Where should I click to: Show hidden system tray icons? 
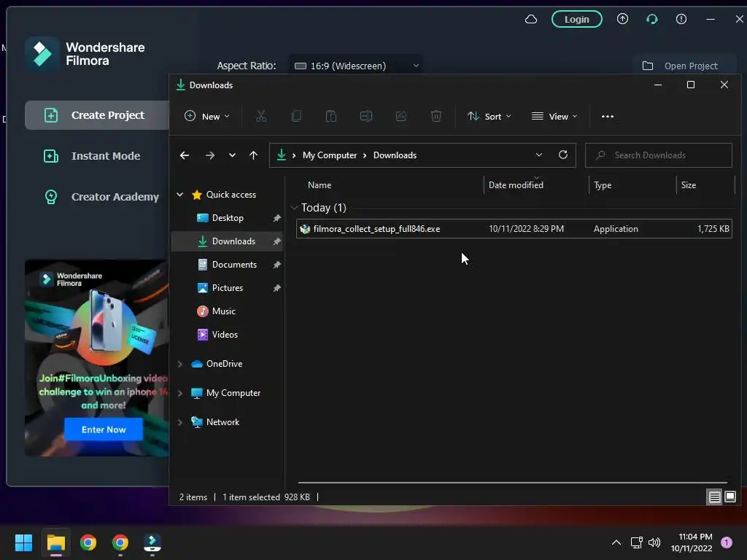[x=616, y=542]
